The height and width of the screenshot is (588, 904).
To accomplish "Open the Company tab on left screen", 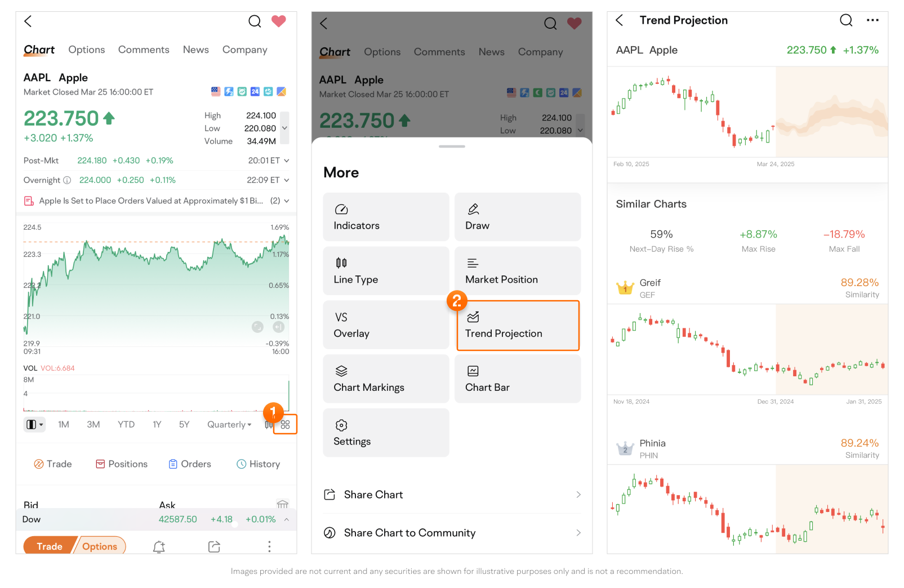I will (244, 50).
